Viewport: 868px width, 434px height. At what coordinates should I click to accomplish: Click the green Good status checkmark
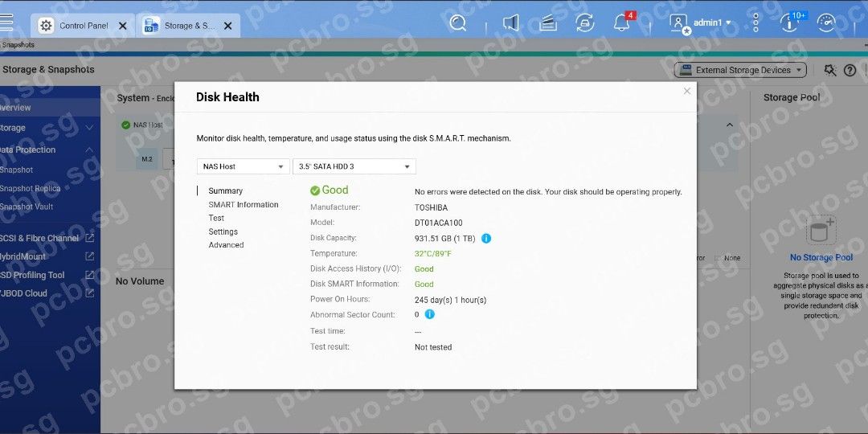pyautogui.click(x=315, y=191)
